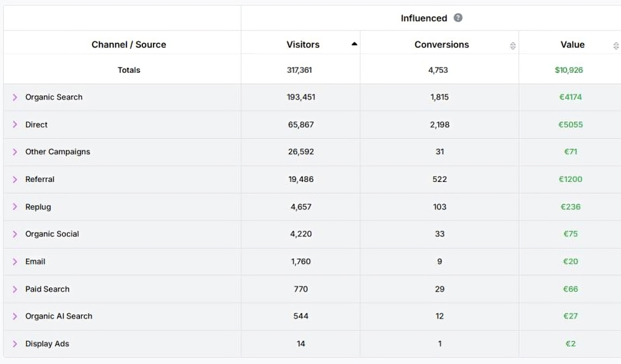Click the Visitors column header label
621x364 pixels.
(303, 44)
